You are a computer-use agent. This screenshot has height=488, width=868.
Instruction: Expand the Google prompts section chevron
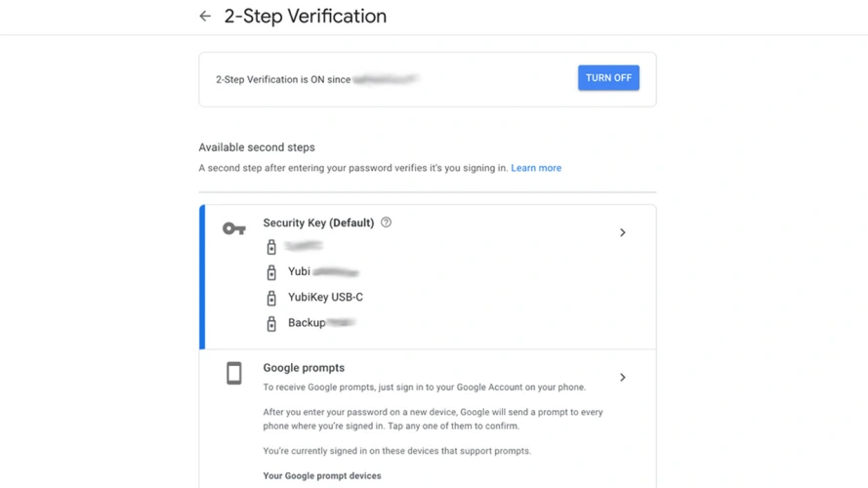(623, 377)
